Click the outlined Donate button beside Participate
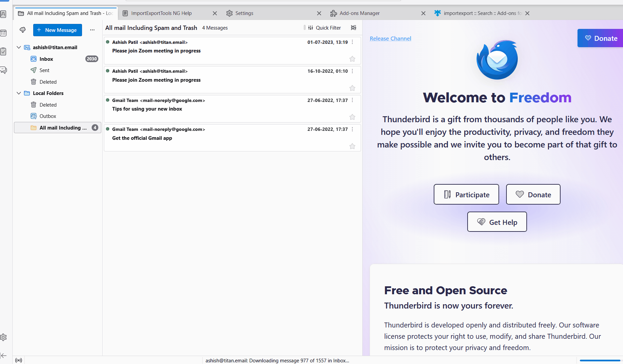 coord(533,194)
